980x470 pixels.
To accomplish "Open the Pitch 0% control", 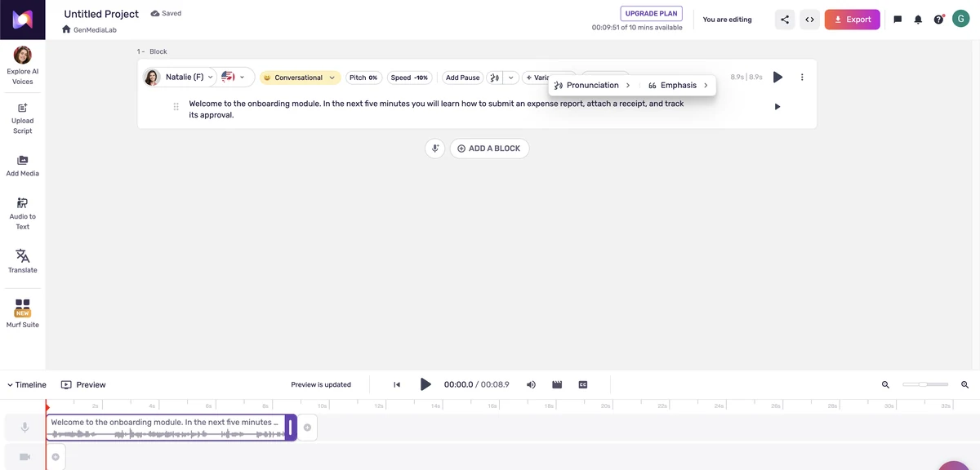I will pyautogui.click(x=363, y=78).
